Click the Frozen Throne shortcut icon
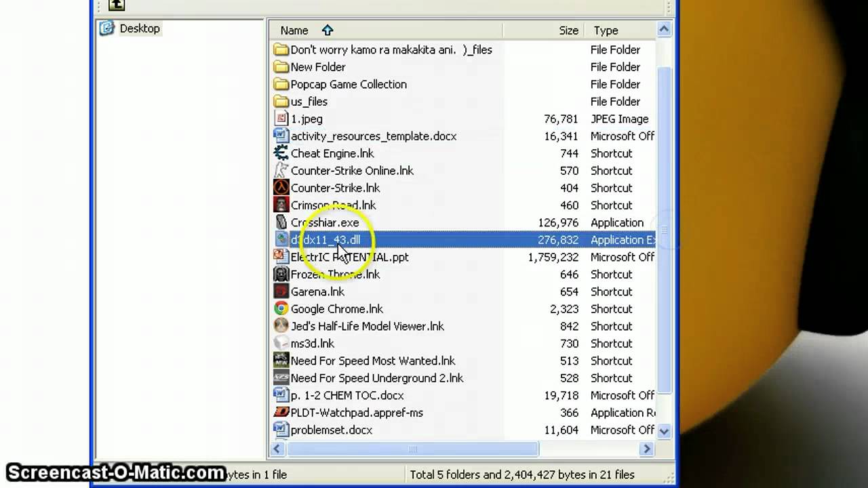The height and width of the screenshot is (488, 868). (281, 274)
